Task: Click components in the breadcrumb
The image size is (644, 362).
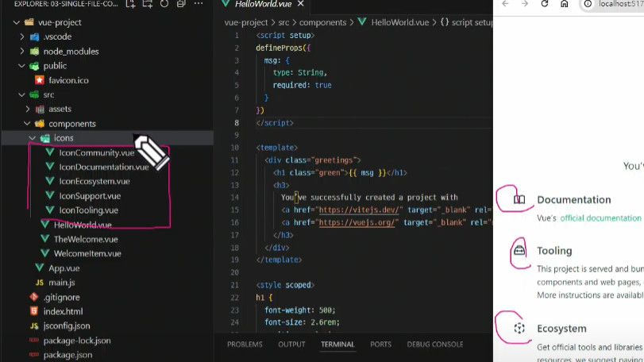Action: coord(322,22)
